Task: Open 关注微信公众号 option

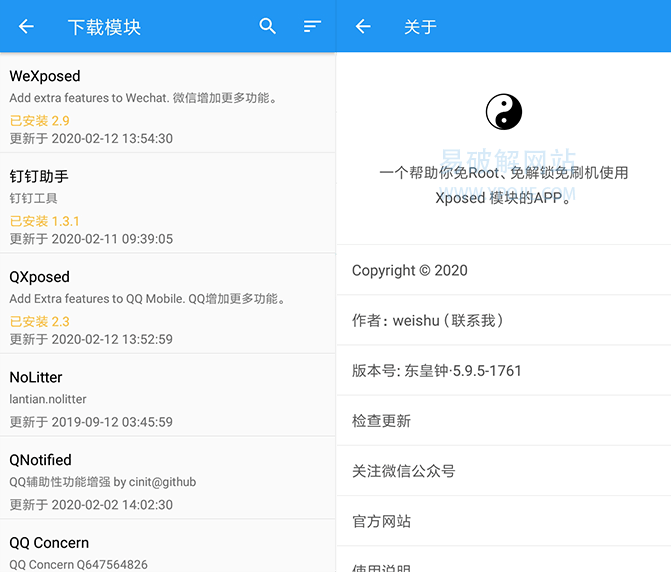Action: point(503,471)
